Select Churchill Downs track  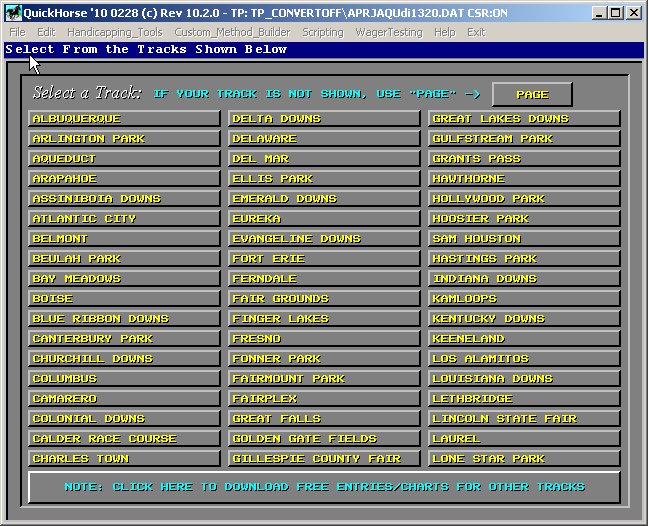(124, 359)
